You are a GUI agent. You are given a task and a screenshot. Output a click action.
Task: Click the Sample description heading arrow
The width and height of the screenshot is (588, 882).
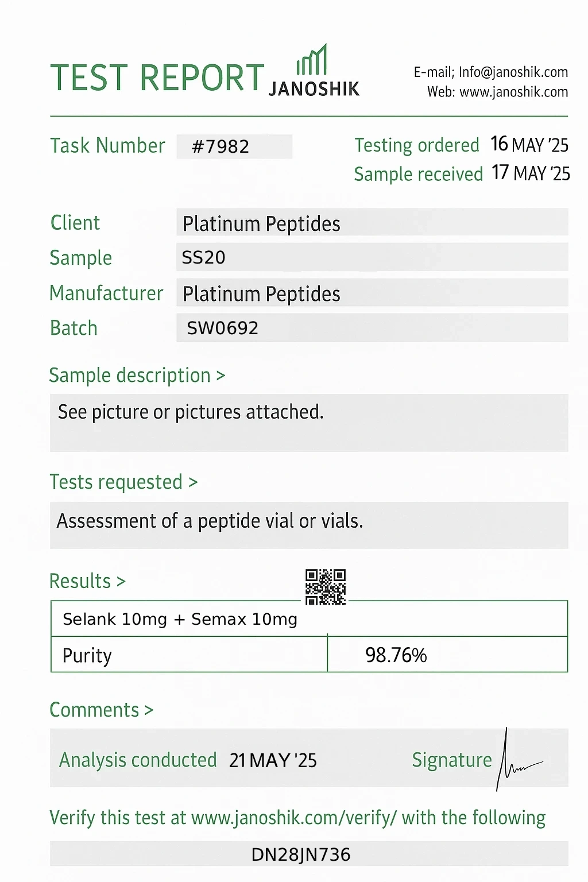pos(220,376)
